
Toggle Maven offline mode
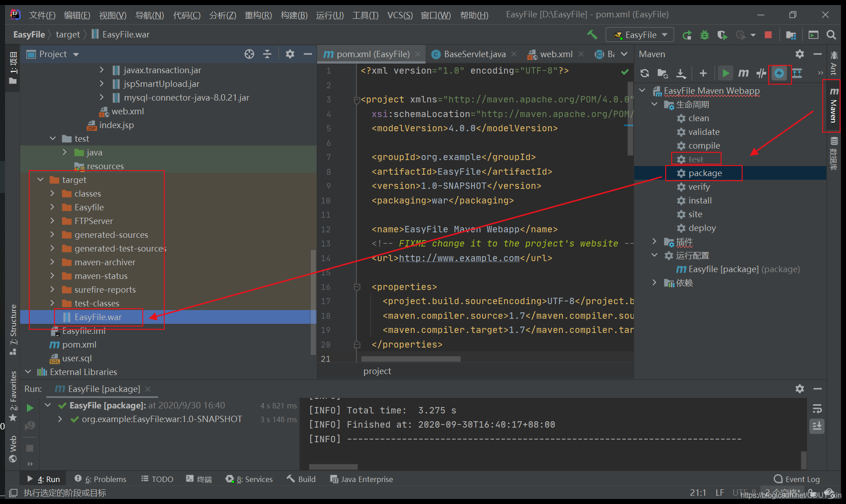[x=761, y=73]
